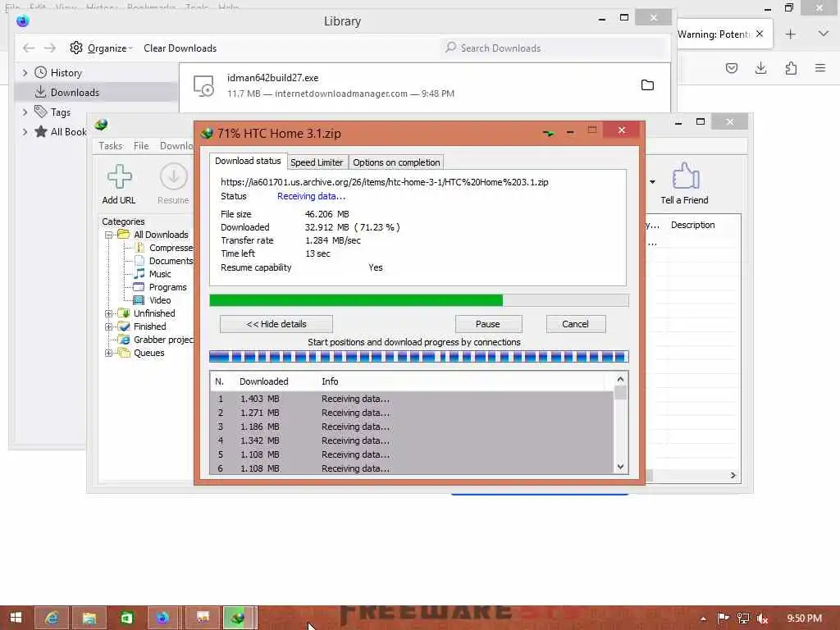Open Internet Explorer from taskbar
840x630 pixels.
click(52, 618)
